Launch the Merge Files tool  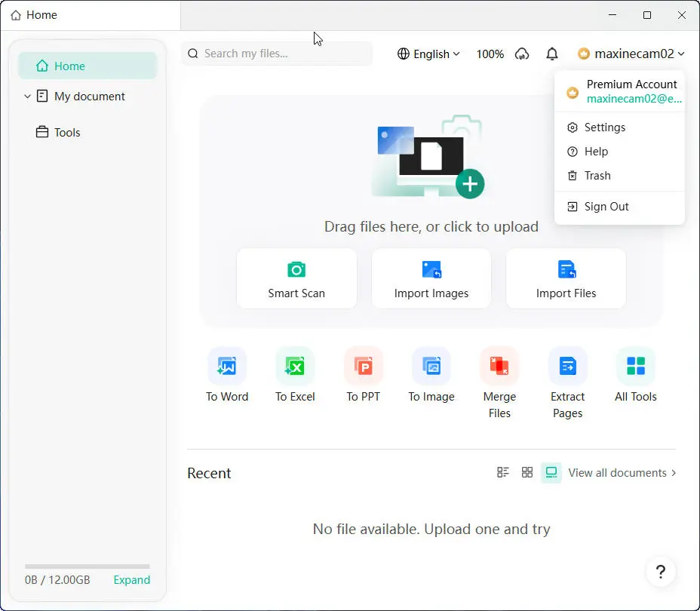(x=499, y=383)
